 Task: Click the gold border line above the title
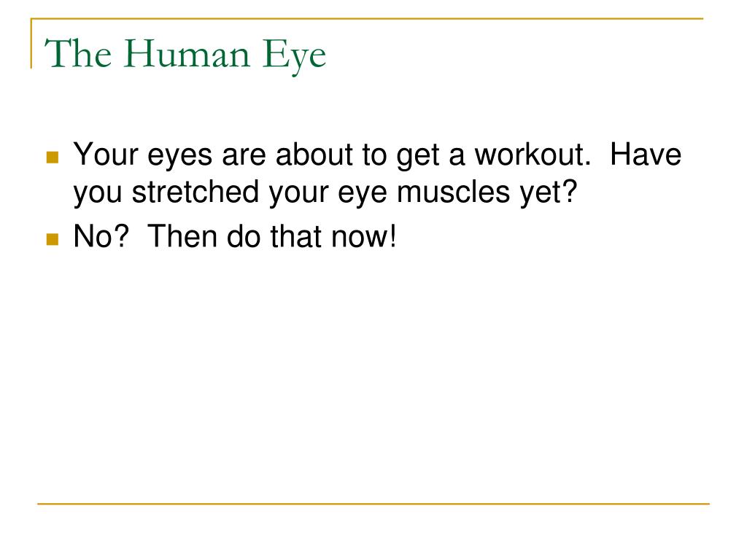[367, 18]
